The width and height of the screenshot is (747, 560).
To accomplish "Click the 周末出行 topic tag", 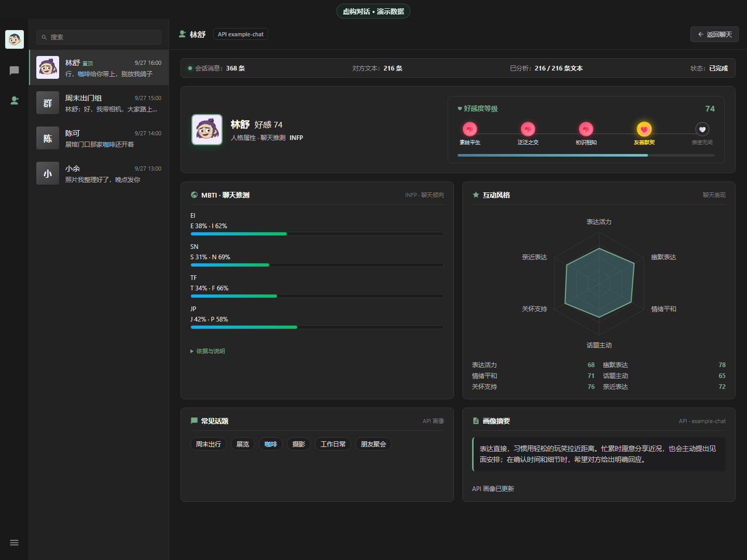I will [209, 444].
